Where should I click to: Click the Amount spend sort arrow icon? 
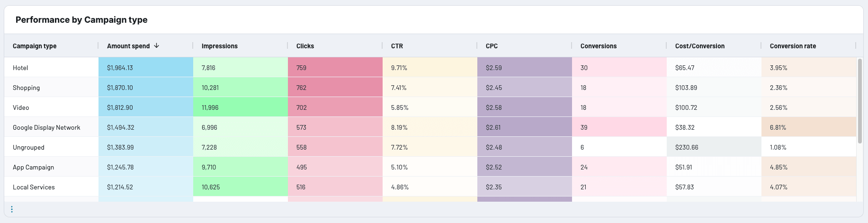point(157,46)
